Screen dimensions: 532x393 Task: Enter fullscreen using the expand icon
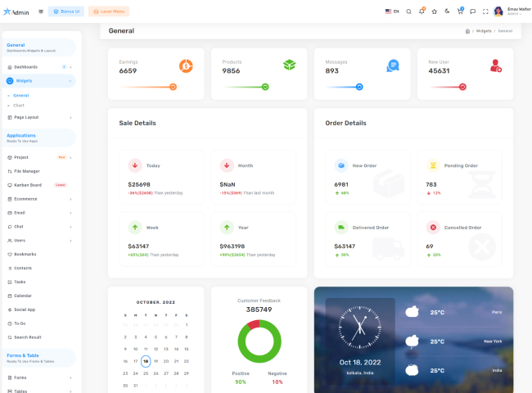[x=485, y=11]
